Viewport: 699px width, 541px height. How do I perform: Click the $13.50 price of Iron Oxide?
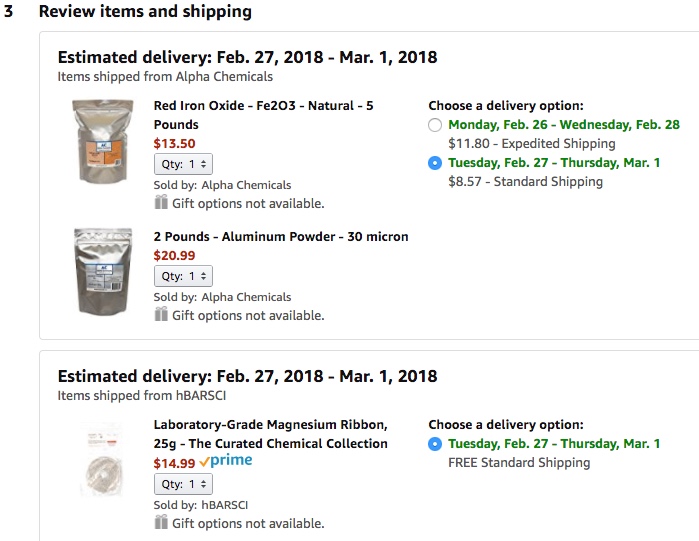point(174,143)
